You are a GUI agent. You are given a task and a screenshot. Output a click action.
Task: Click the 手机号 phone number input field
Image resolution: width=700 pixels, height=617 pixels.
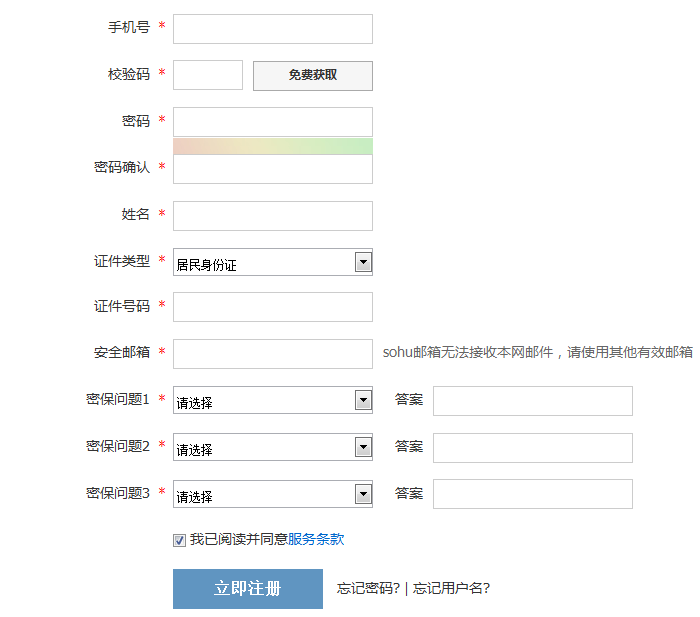(x=272, y=29)
